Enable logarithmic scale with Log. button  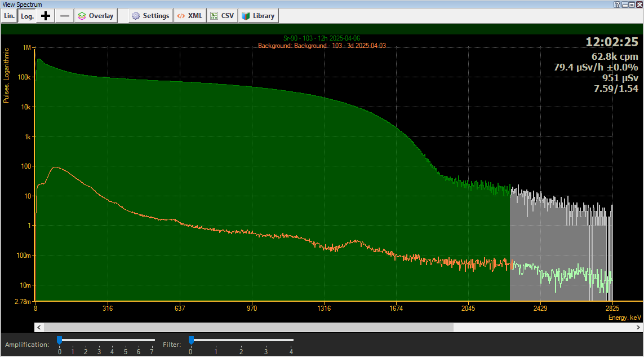[x=26, y=15]
